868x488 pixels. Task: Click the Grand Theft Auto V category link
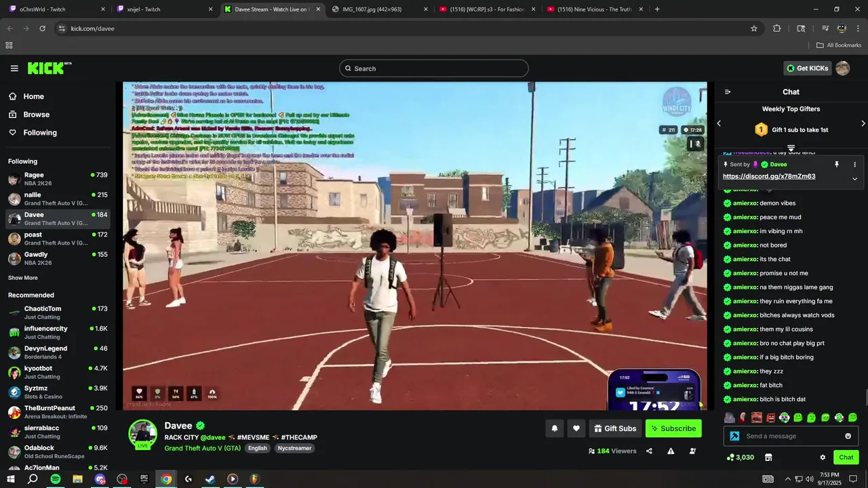tap(202, 448)
